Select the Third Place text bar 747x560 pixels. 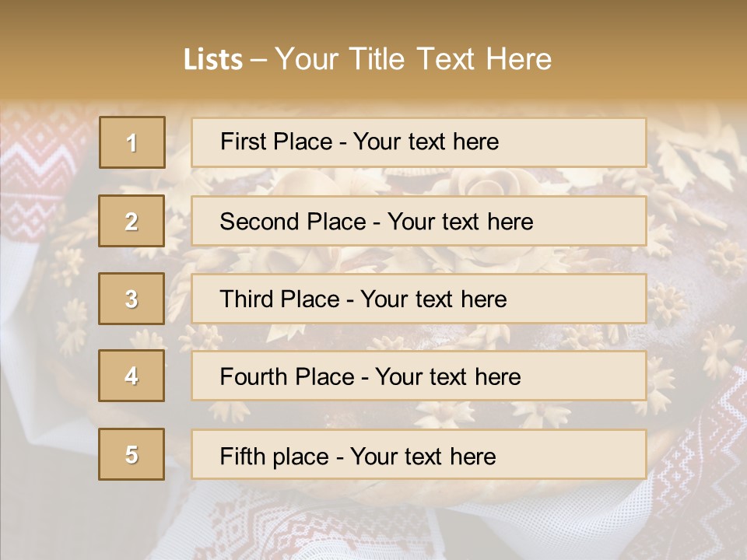click(419, 299)
